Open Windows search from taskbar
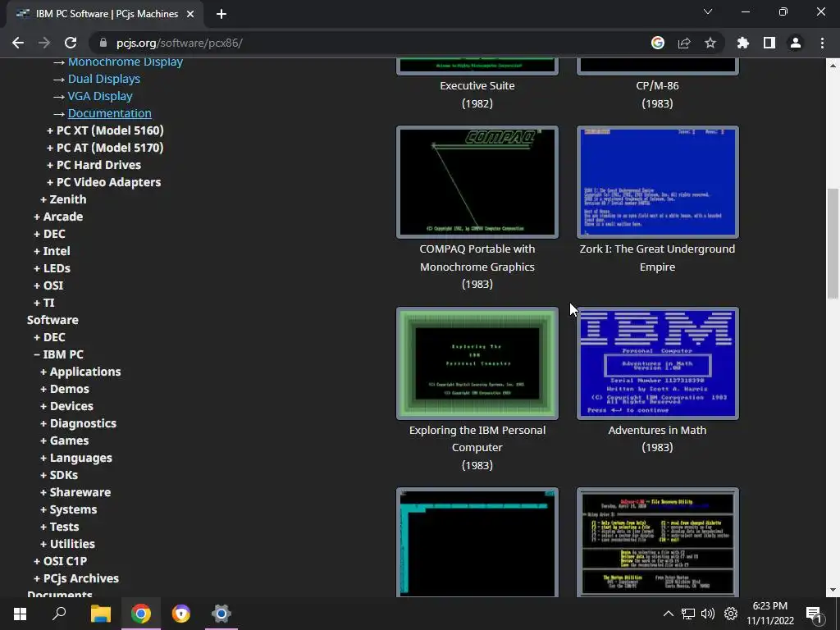840x630 pixels. tap(59, 614)
